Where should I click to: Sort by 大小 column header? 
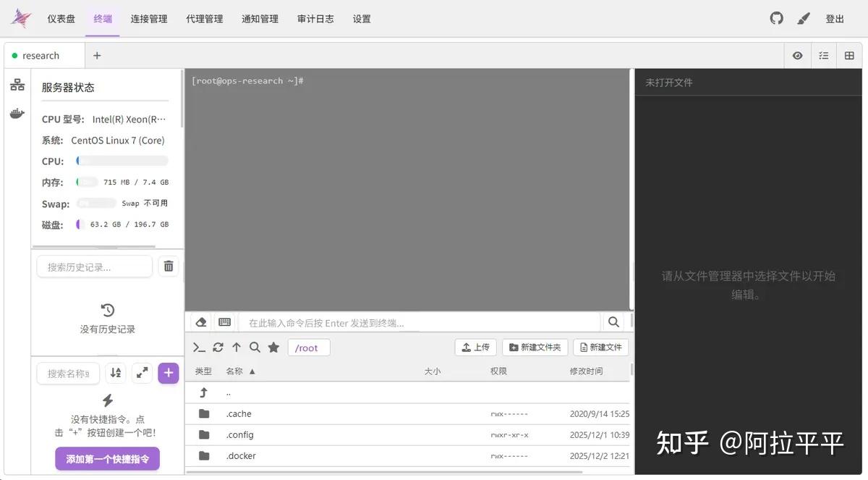(x=433, y=371)
